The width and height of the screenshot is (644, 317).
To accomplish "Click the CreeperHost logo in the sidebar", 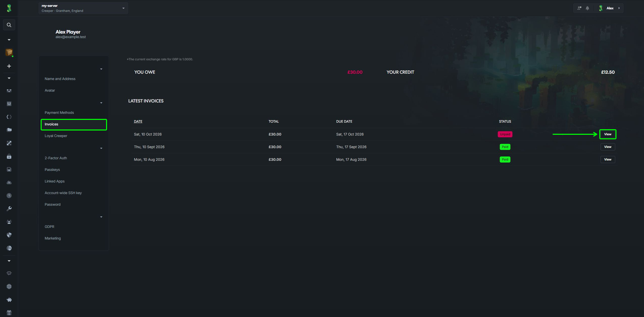I will click(9, 8).
